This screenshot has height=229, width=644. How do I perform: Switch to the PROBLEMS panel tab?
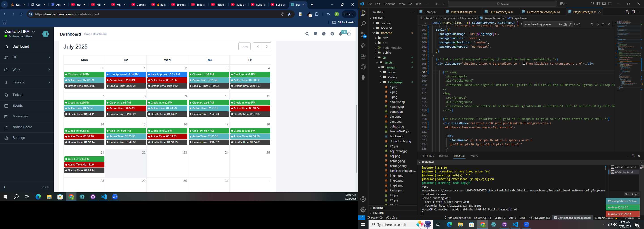428,156
